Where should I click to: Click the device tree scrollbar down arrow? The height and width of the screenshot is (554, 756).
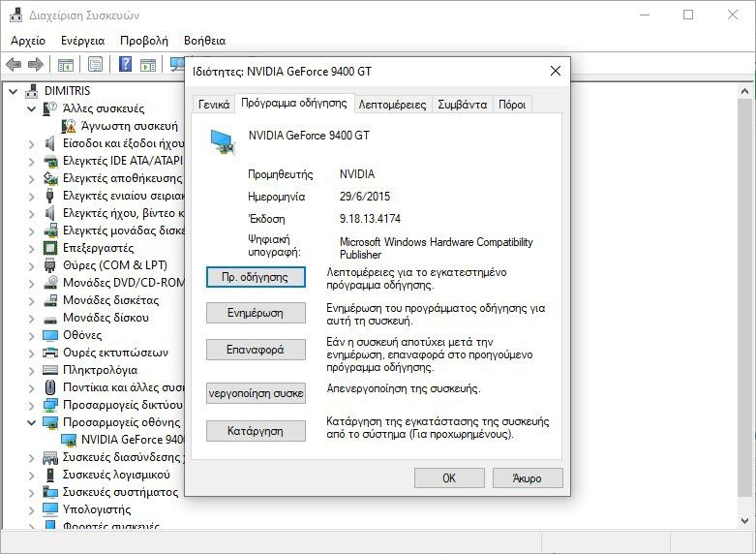(744, 520)
